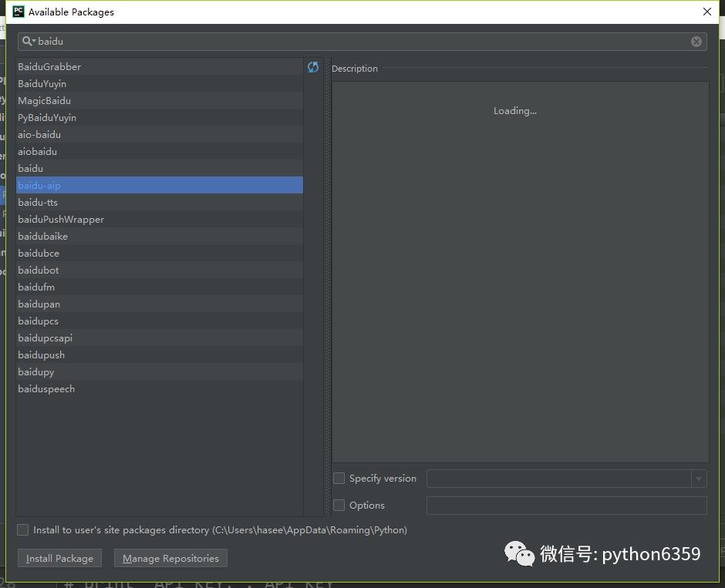This screenshot has width=725, height=588.
Task: Open search history via the magnifier icon
Action: point(29,41)
